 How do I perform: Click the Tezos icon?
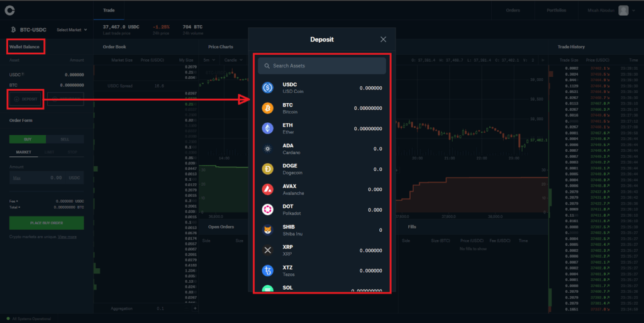(x=267, y=270)
